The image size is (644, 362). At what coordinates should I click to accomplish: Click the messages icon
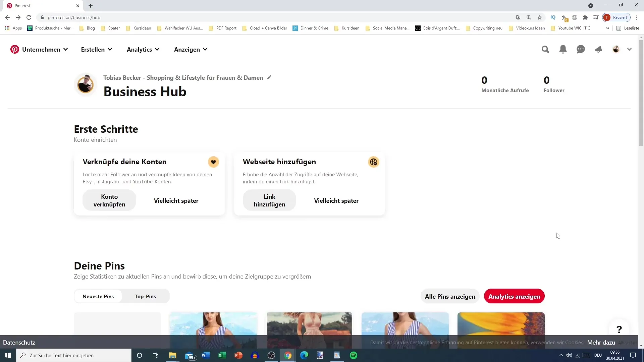(581, 49)
